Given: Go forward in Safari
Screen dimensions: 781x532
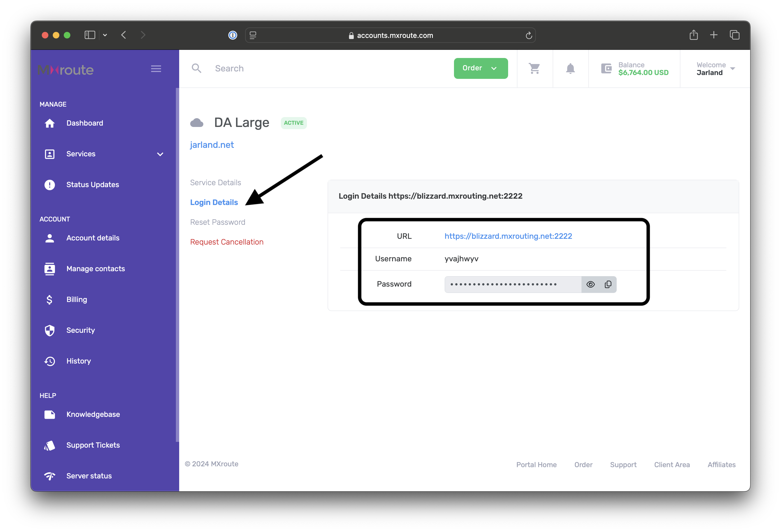Looking at the screenshot, I should click(x=143, y=35).
